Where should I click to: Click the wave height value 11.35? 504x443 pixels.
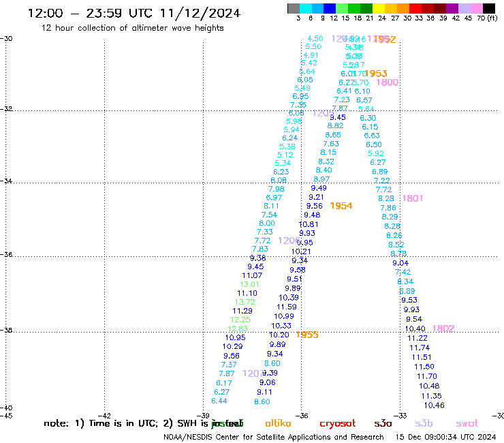click(x=431, y=396)
